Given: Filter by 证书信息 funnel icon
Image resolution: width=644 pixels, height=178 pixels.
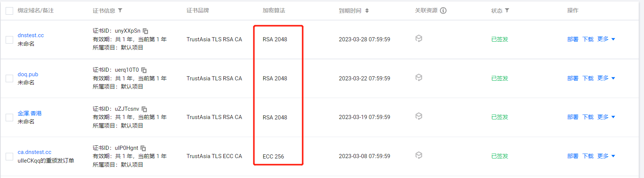Looking at the screenshot, I should tap(120, 11).
